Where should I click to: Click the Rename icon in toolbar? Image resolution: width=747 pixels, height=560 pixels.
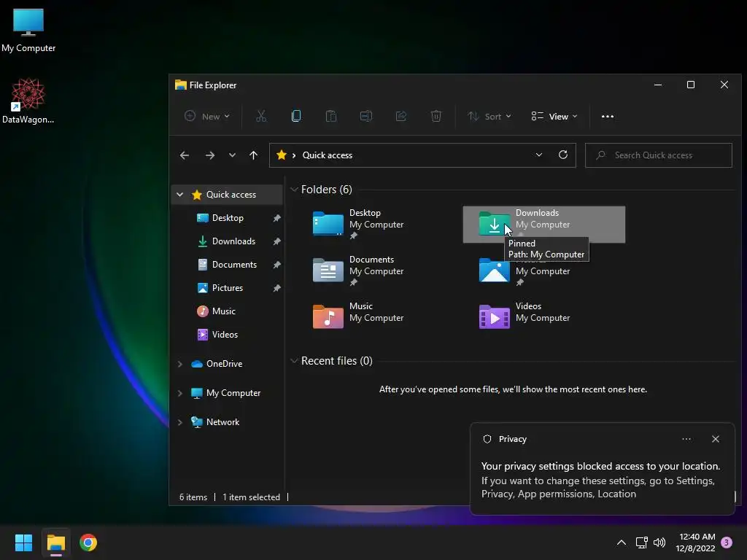(366, 116)
